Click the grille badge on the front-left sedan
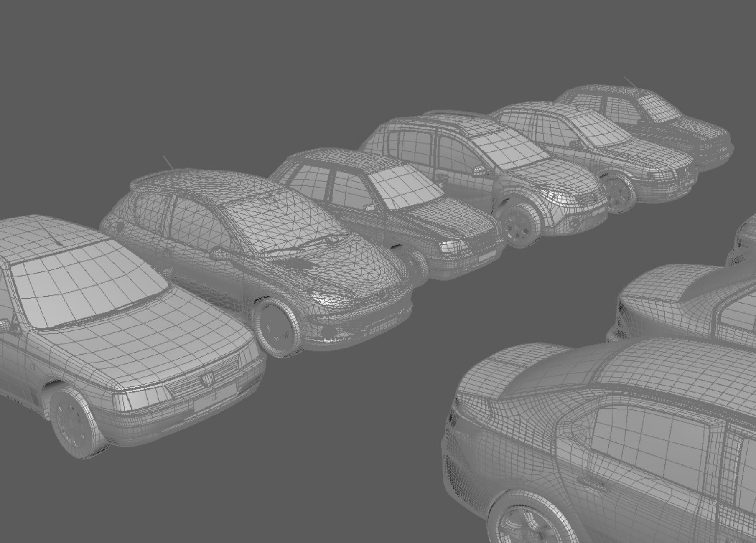The image size is (756, 543). coord(206,379)
